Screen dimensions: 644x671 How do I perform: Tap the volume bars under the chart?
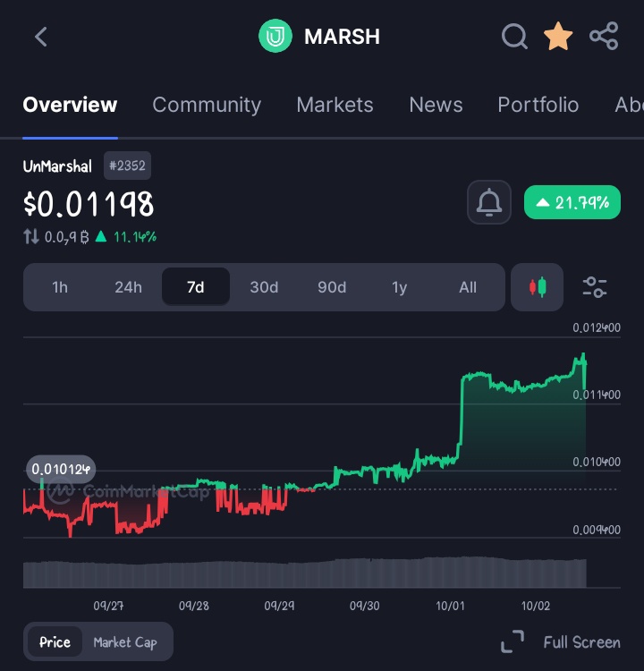tap(305, 573)
